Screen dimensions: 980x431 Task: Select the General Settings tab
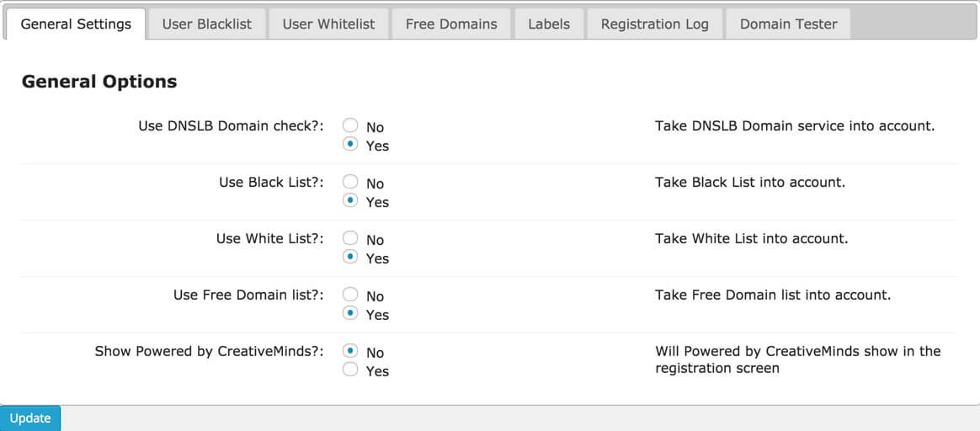(x=76, y=24)
